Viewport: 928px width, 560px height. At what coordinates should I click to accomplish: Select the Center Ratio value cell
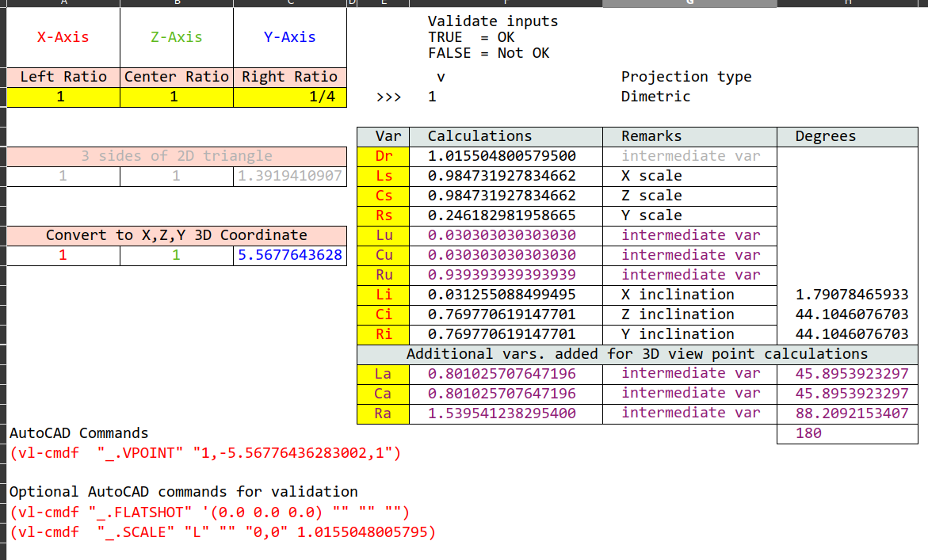(177, 97)
